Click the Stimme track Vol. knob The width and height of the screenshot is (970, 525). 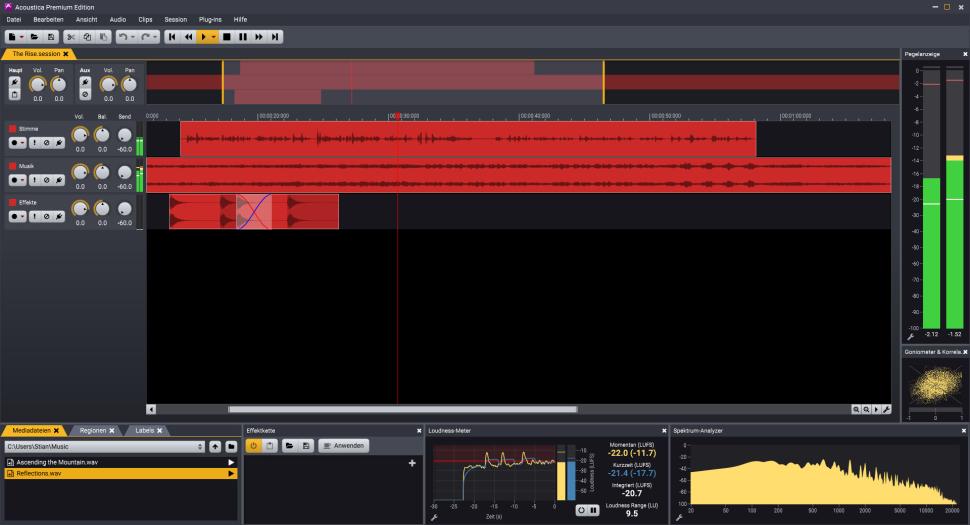tap(79, 135)
